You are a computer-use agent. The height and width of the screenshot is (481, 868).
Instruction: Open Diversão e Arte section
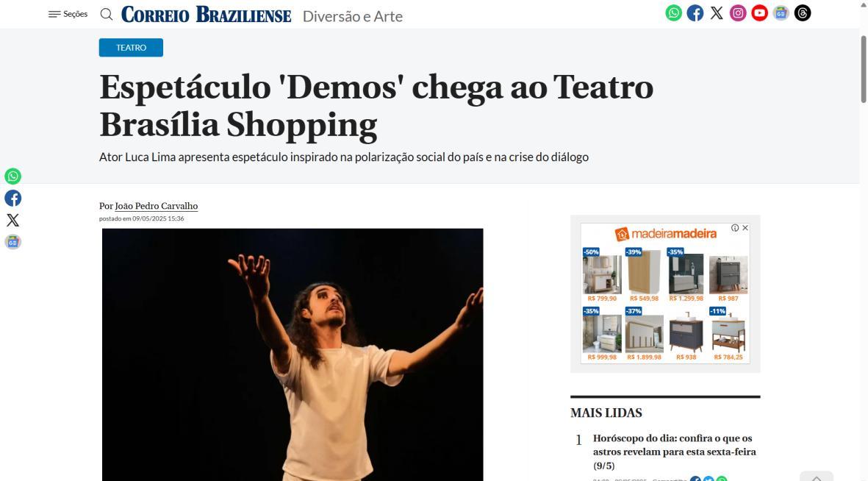pyautogui.click(x=353, y=17)
